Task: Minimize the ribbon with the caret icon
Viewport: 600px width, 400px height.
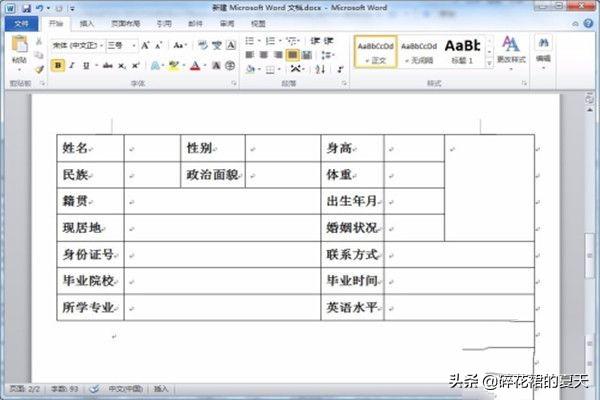Action: point(575,24)
